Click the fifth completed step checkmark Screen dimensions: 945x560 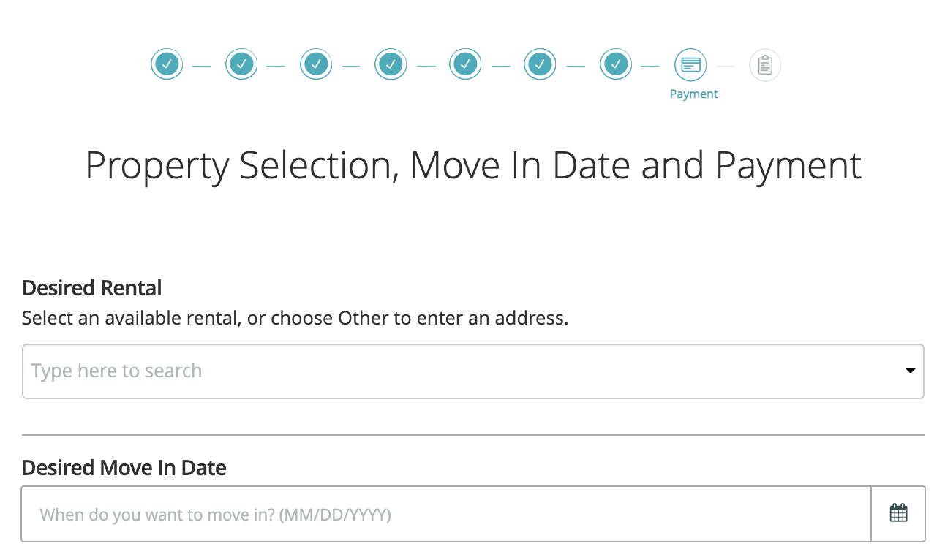pos(465,65)
